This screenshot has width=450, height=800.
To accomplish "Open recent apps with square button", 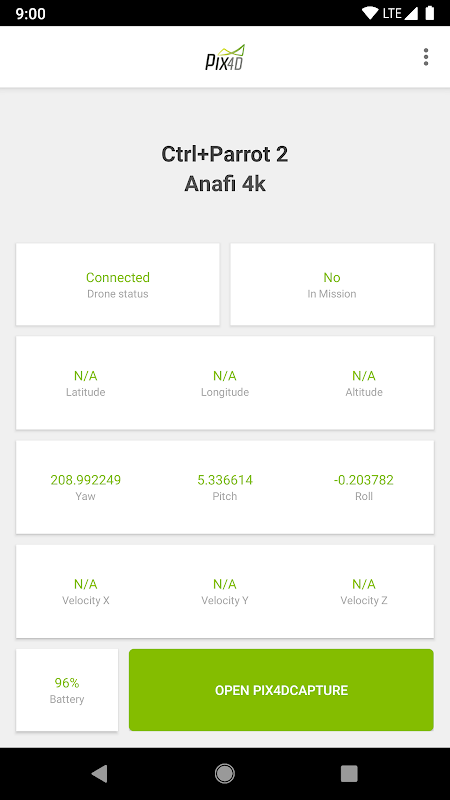I will (x=349, y=773).
